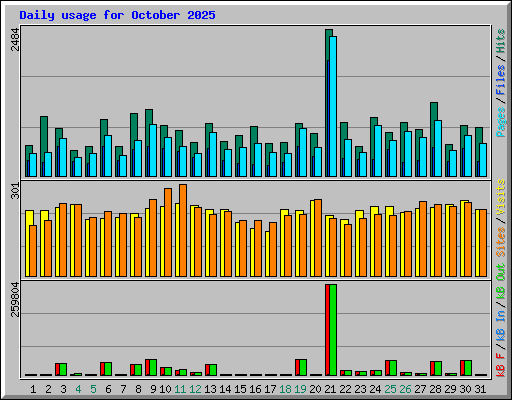Click day 25 on the x-axis

390,389
